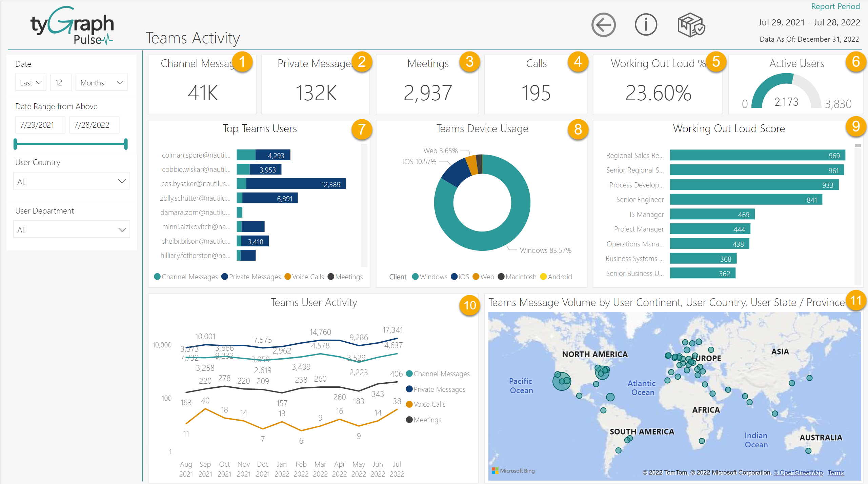
Task: Expand the User Department dropdown
Action: [x=72, y=229]
